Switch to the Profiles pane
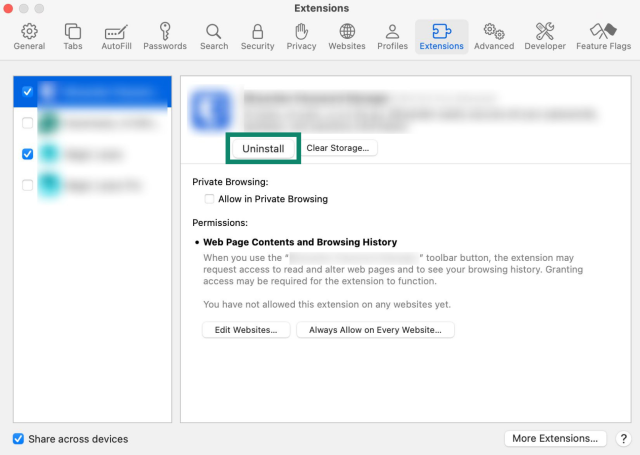Viewport: 640px width, 455px height. (x=392, y=37)
